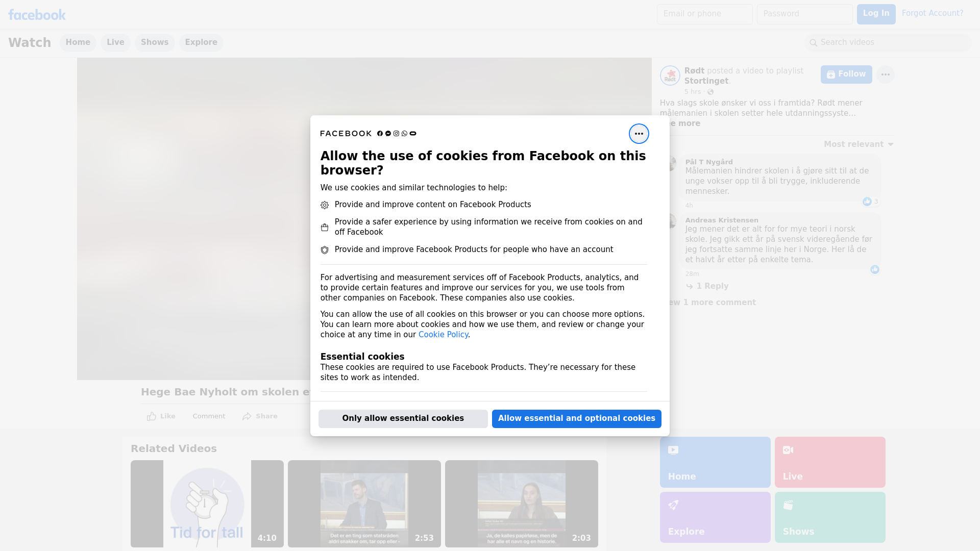Switch to the Explore tab in Watch
The height and width of the screenshot is (551, 980).
click(x=201, y=42)
